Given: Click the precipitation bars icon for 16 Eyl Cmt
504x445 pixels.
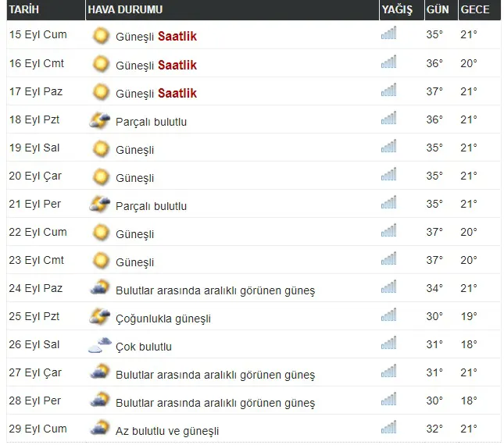Looking at the screenshot, I should click(388, 63).
